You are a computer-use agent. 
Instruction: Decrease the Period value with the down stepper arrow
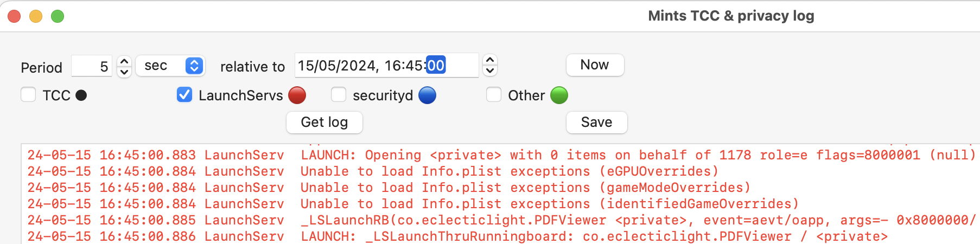pyautogui.click(x=124, y=72)
